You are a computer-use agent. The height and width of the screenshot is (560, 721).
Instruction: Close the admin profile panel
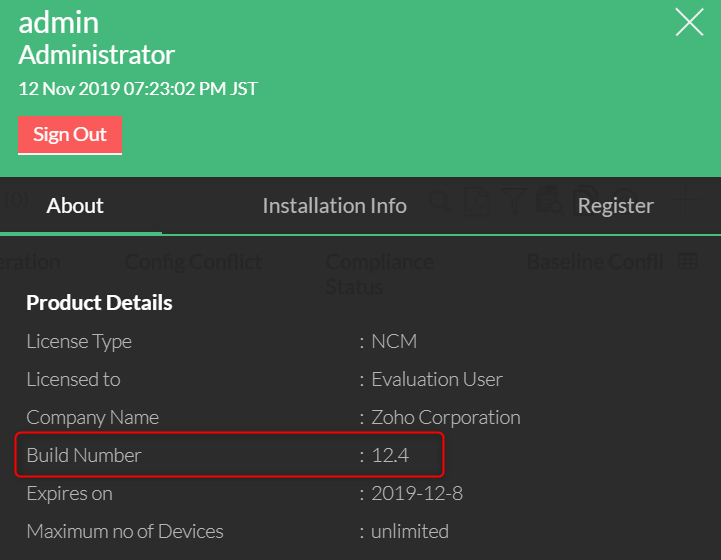coord(689,23)
